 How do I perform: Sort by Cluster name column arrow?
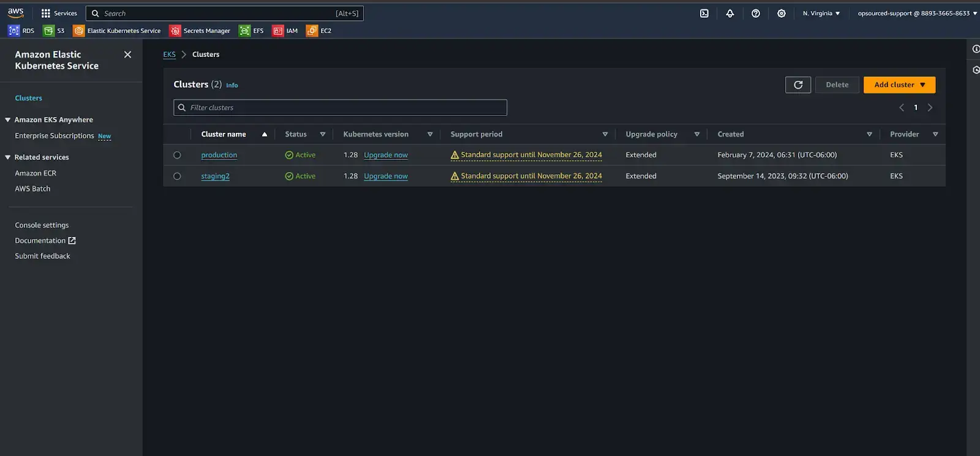pos(265,135)
